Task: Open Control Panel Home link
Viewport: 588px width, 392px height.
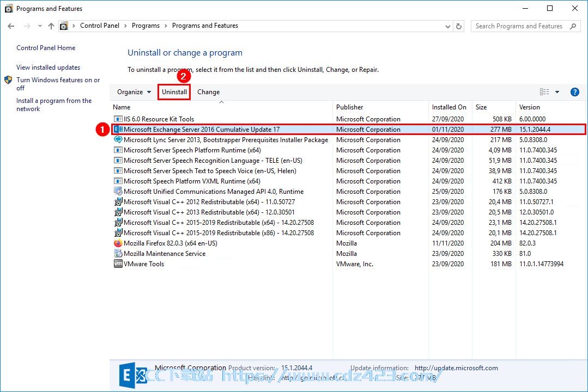Action: (x=46, y=48)
